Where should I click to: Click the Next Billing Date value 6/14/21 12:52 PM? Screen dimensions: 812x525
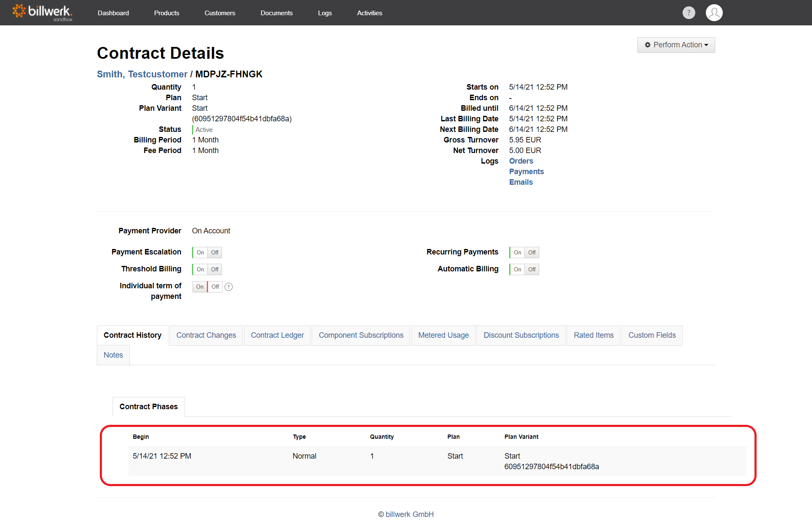538,129
